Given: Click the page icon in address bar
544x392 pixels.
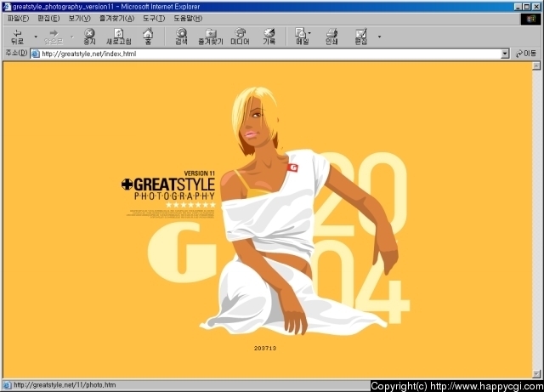Looking at the screenshot, I should tap(35, 54).
